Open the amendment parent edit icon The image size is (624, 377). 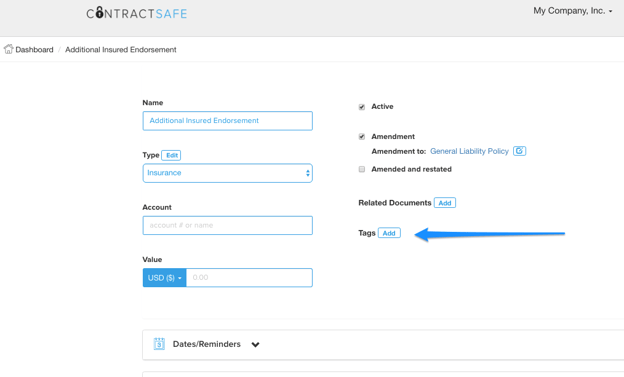pyautogui.click(x=519, y=151)
